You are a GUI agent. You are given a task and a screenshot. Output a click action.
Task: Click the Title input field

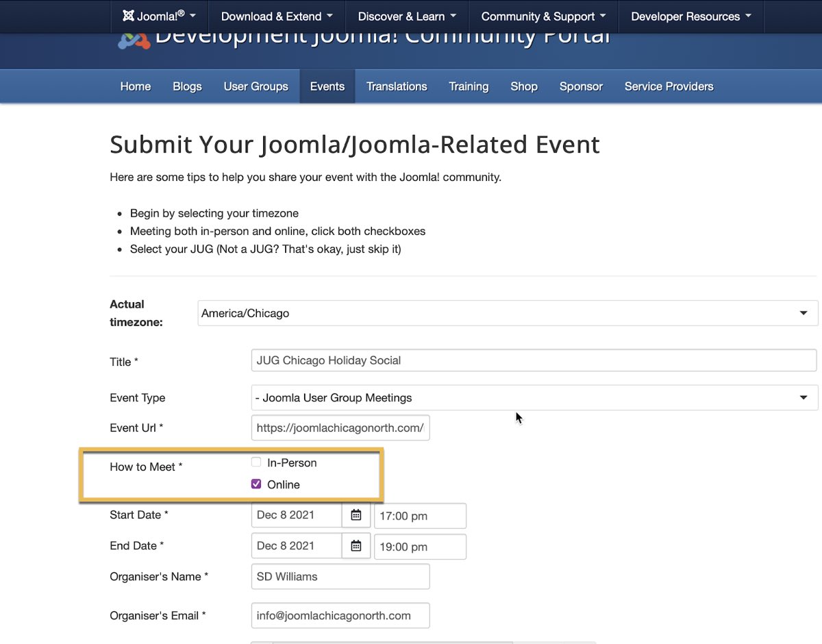click(x=534, y=360)
